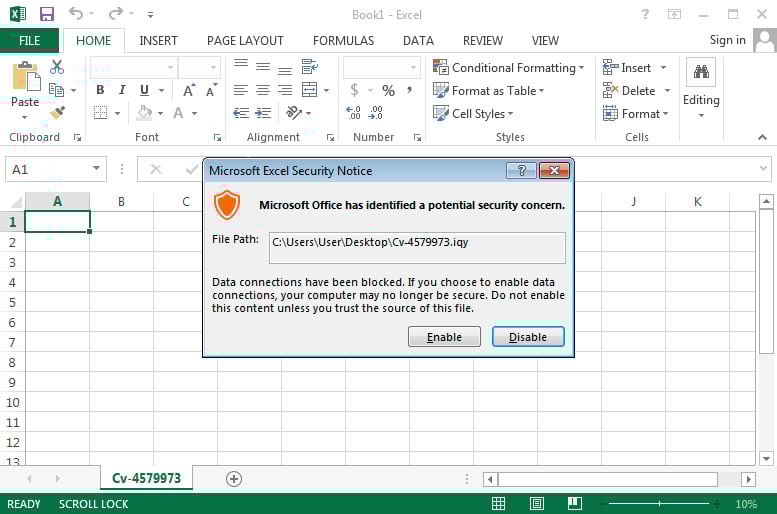Toggle Wrap Text icon
The height and width of the screenshot is (514, 777).
[310, 66]
